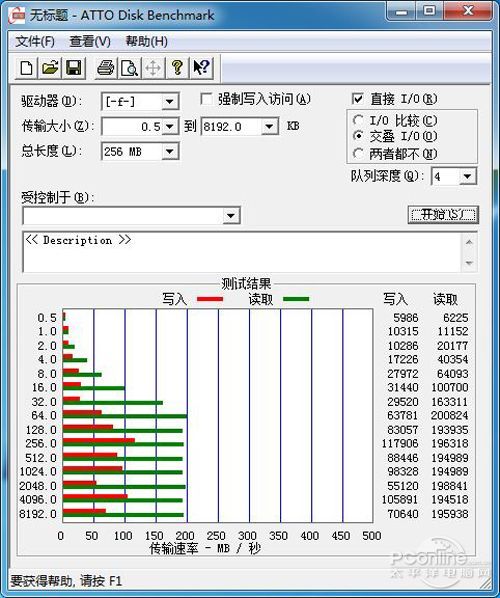
Task: Click inside the Description text box
Action: coord(242,252)
